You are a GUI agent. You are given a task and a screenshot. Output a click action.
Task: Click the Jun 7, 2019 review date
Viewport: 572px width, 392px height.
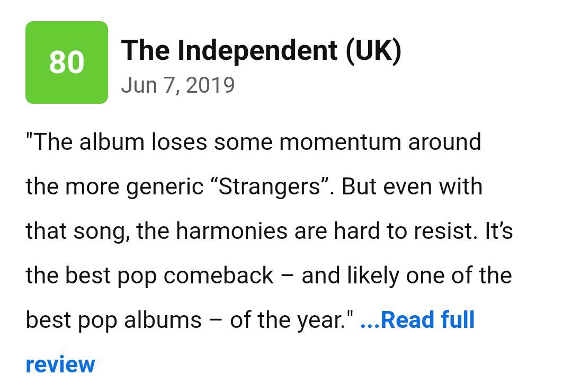(177, 85)
